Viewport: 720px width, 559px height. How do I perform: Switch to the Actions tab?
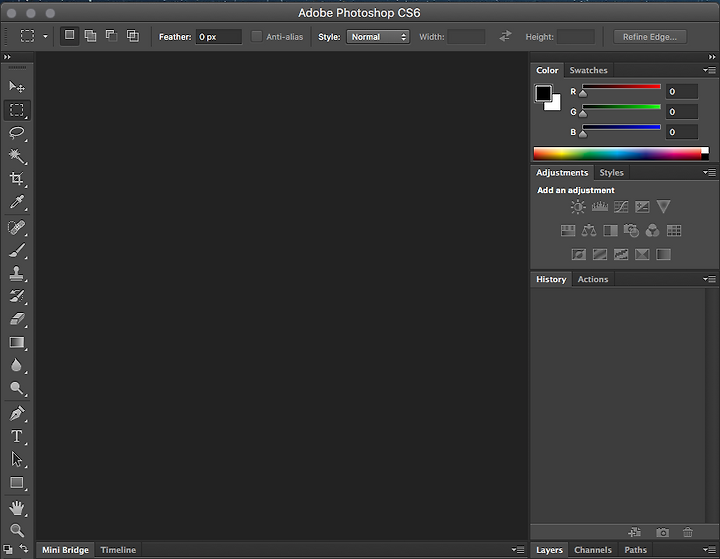click(x=593, y=279)
